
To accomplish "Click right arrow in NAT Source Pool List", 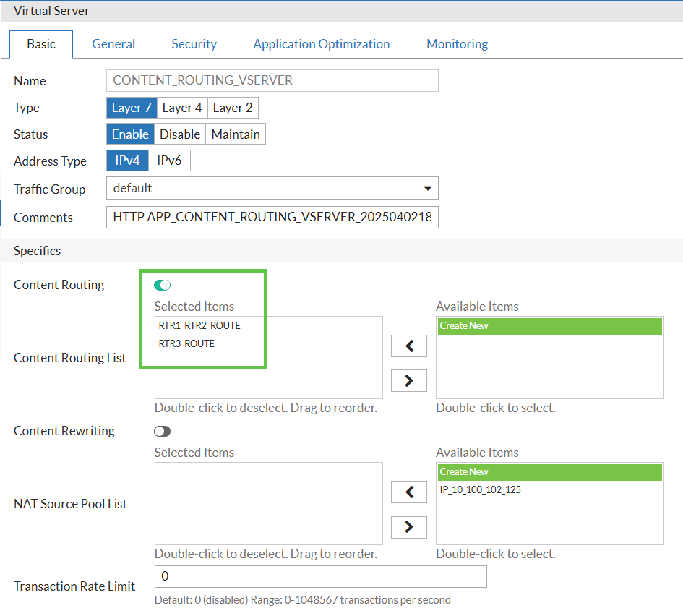I will point(408,526).
